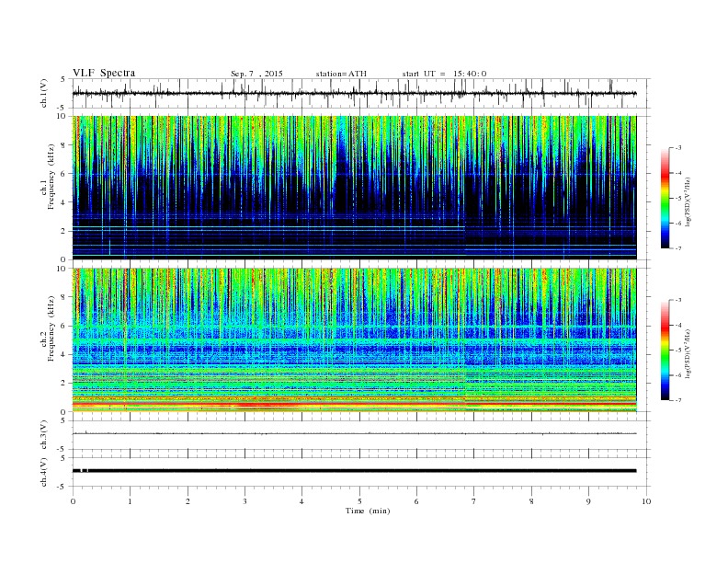
Task: Click the "8" kHz tick of ch.1 frequency axis
Action: [63, 145]
